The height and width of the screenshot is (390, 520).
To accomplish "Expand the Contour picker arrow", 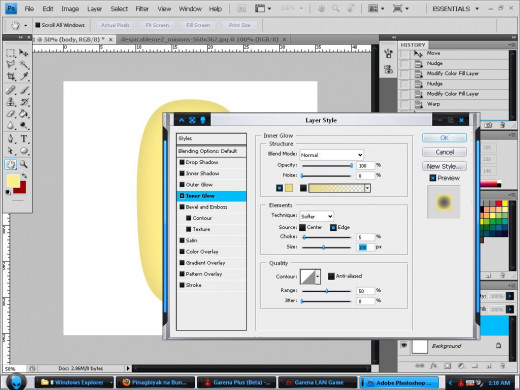I will (318, 276).
